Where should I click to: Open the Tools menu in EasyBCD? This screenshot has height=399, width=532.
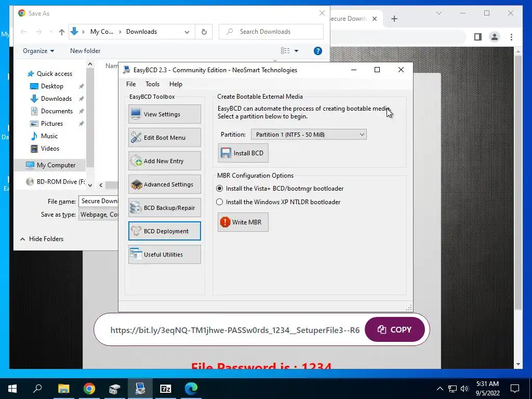click(x=152, y=84)
